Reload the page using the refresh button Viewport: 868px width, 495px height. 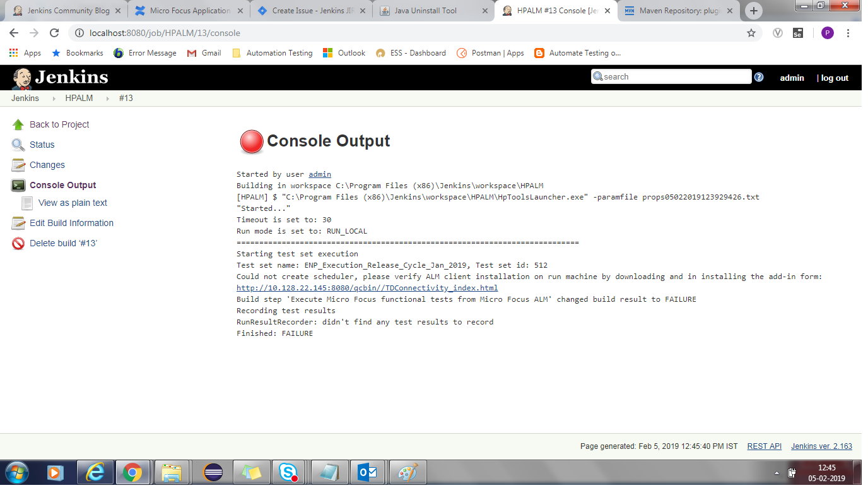coord(54,33)
